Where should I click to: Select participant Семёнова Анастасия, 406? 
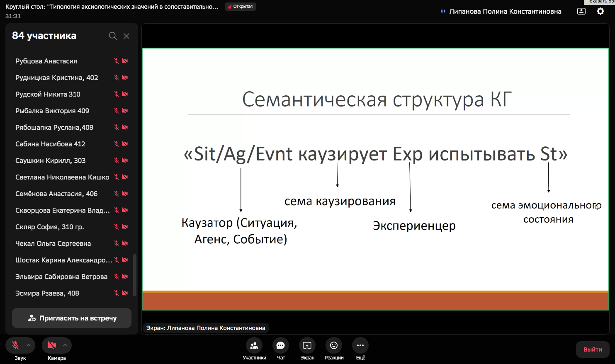pyautogui.click(x=56, y=194)
